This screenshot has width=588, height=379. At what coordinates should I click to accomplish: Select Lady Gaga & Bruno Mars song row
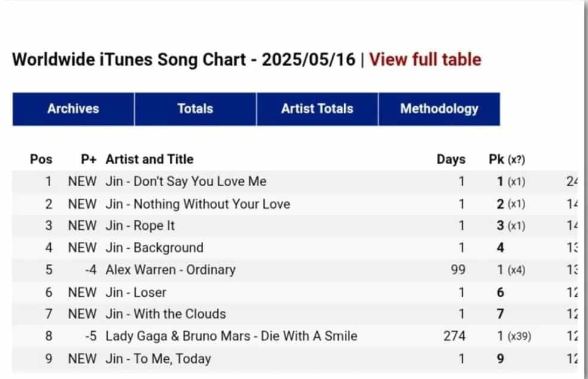coord(231,336)
